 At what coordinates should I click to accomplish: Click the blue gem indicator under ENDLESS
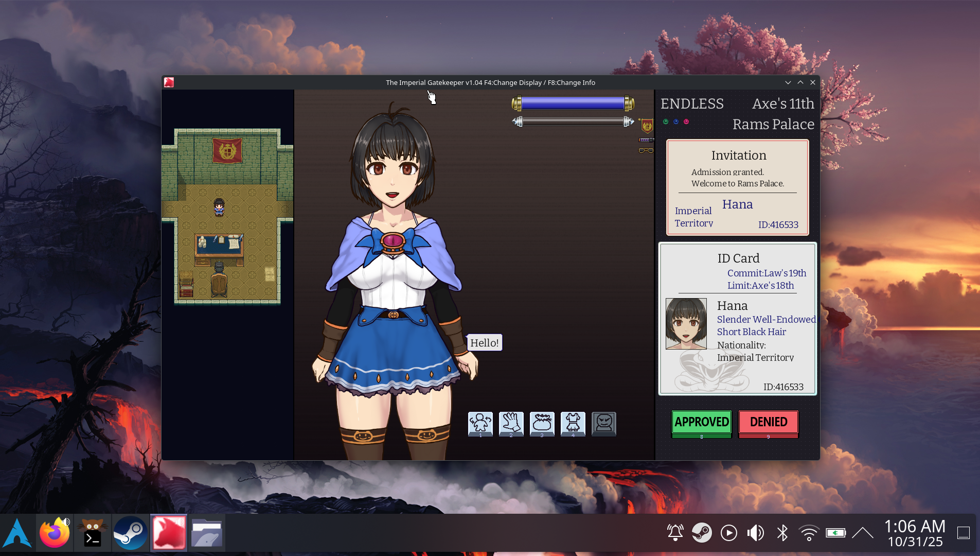click(x=676, y=122)
